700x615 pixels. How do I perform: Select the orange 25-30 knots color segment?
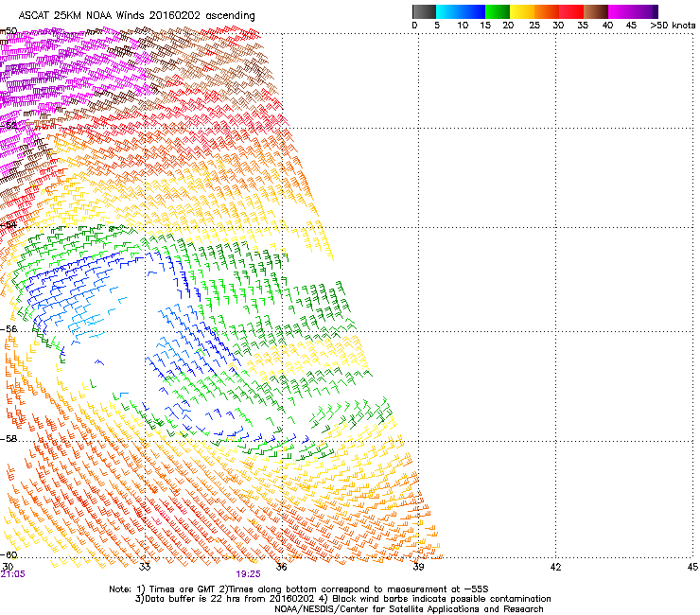coord(547,11)
